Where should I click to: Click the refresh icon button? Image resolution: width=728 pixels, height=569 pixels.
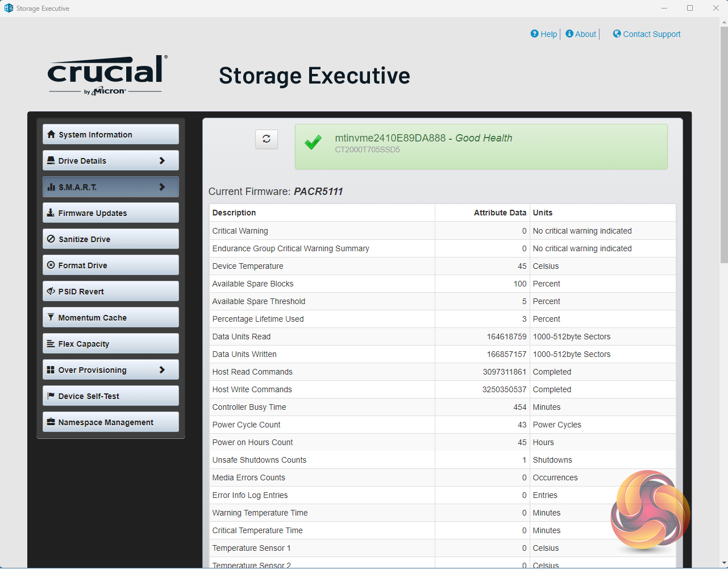coord(267,139)
